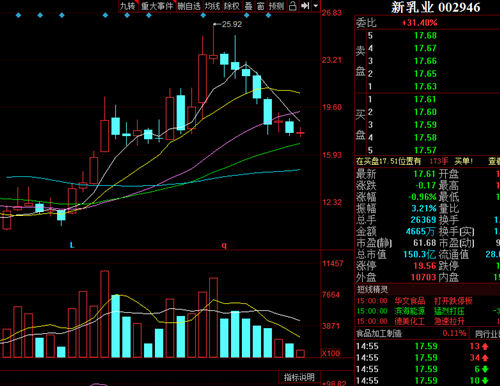Open the toolbar dropdown arrow
Screen dimensions: 500x386
(x=316, y=6)
